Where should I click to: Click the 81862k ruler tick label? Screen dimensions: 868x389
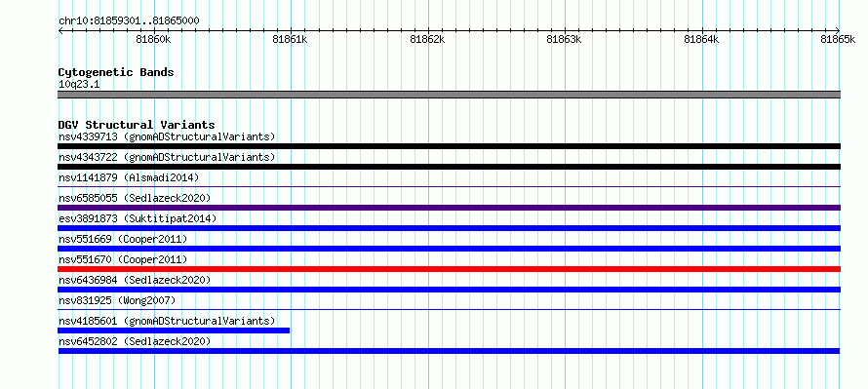pos(427,39)
